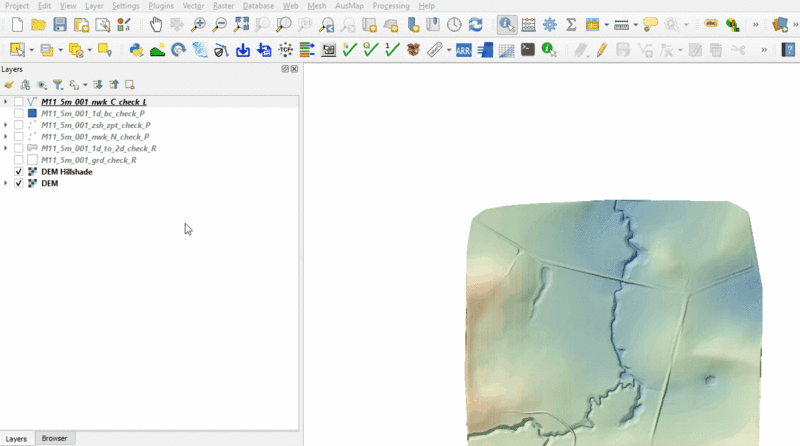Expand the M11_5m_001_zsh_zpt_check_P layer tree

tap(6, 125)
